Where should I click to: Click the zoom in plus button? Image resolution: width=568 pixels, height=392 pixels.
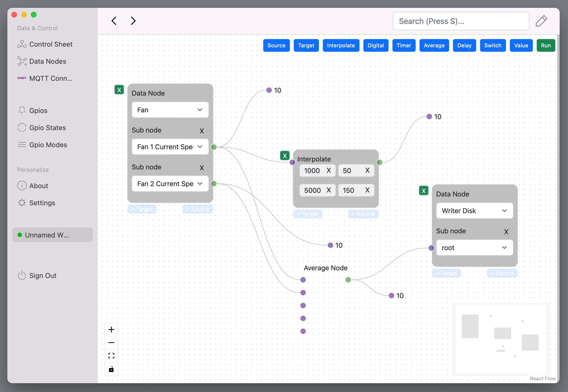(111, 330)
